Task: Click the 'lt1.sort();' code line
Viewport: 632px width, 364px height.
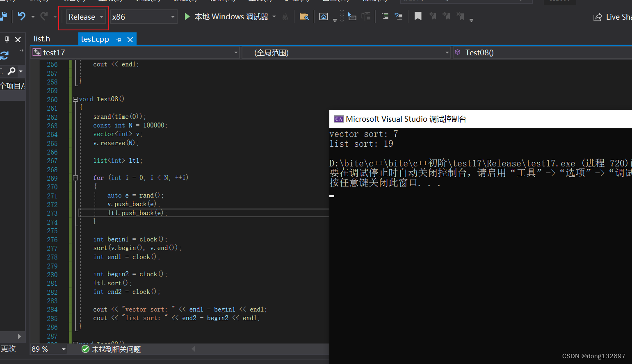Action: 112,283
